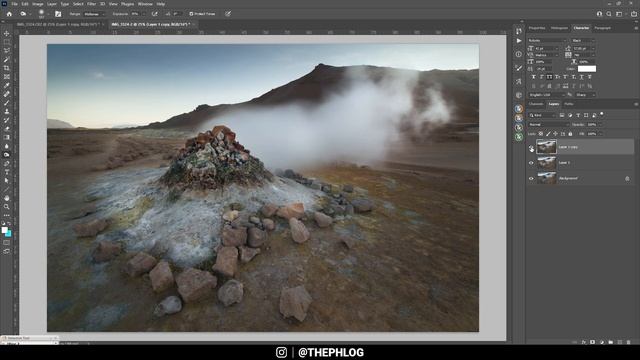Select the Horizontal Type tool
Screen dimensions: 640x360
click(x=7, y=172)
